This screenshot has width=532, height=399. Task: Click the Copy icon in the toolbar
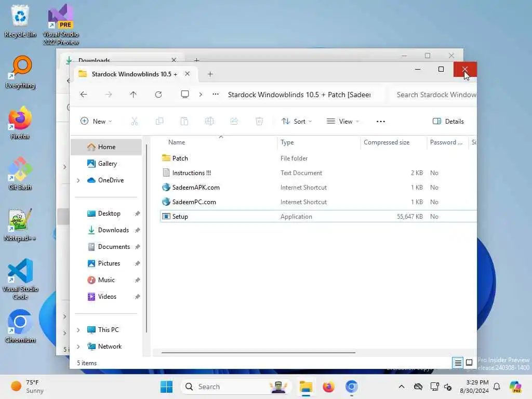(x=159, y=121)
